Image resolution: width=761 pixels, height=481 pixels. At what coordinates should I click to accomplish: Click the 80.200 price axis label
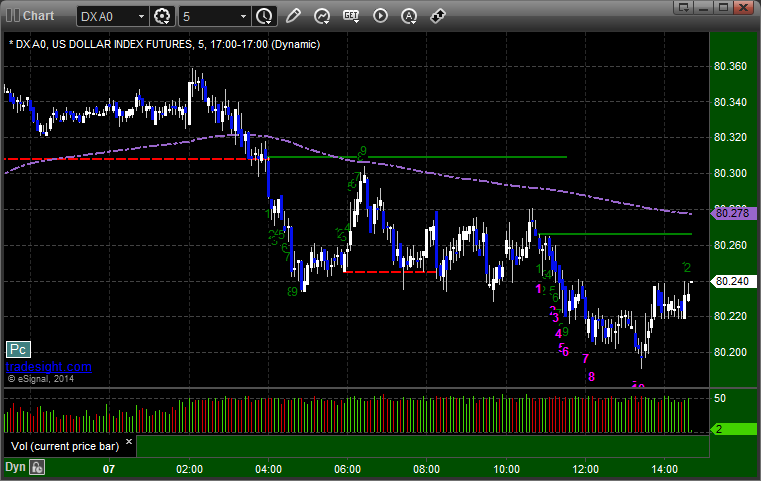pos(730,352)
